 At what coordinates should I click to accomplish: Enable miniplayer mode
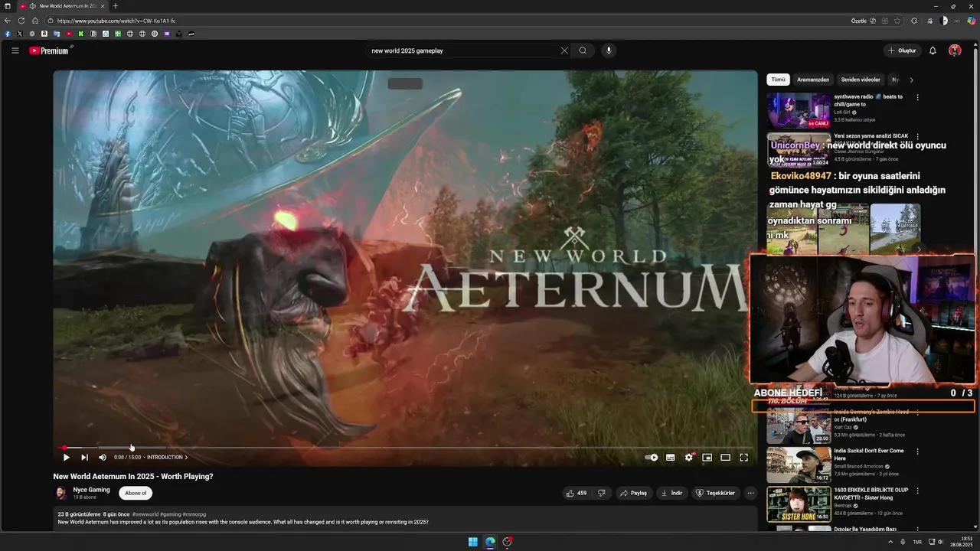pos(707,458)
